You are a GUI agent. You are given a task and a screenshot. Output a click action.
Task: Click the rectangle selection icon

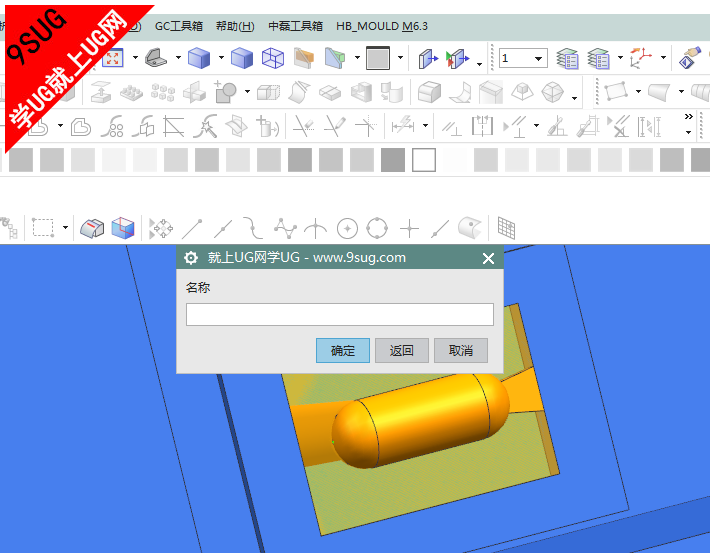coord(43,227)
